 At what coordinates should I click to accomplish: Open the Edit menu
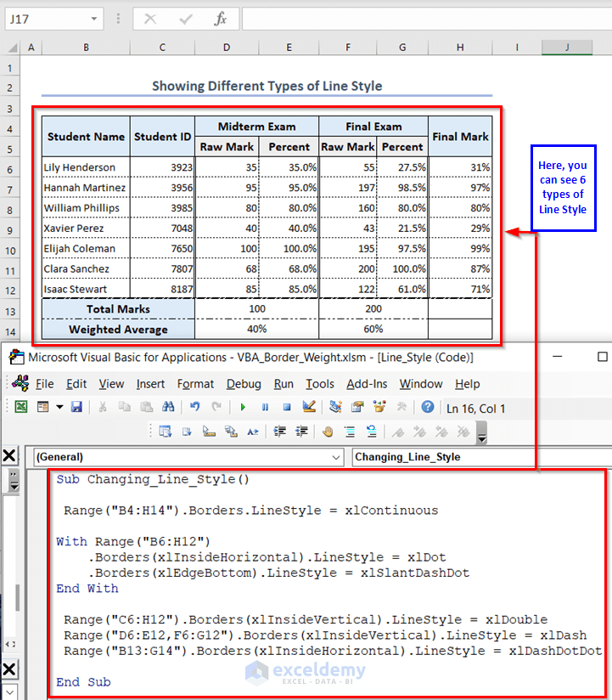point(76,384)
